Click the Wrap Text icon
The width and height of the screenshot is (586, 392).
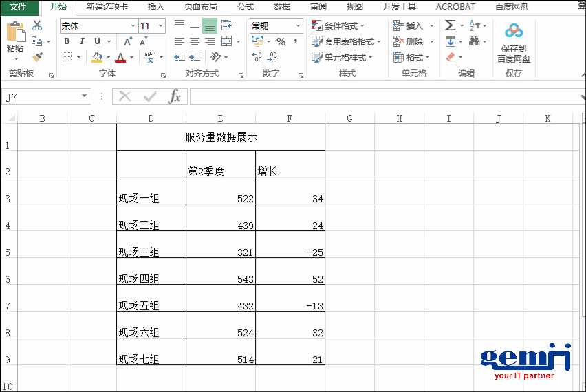coord(226,25)
